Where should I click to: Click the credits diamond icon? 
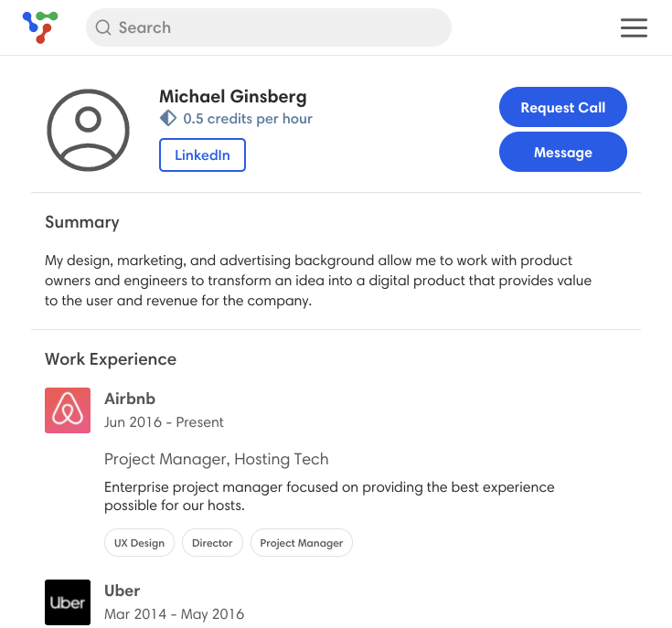(168, 119)
